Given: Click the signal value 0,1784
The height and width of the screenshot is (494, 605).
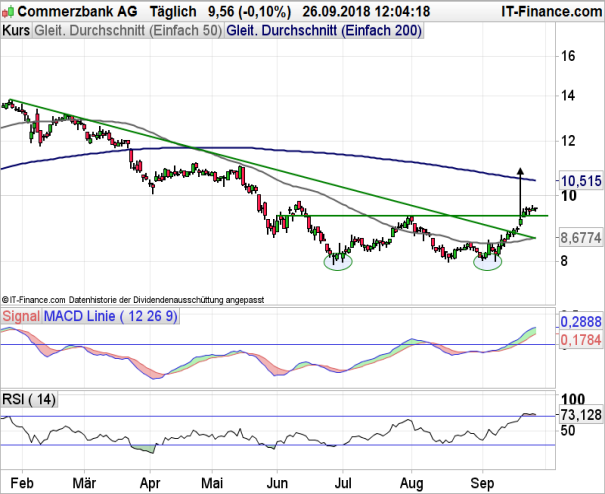Looking at the screenshot, I should pyautogui.click(x=581, y=340).
